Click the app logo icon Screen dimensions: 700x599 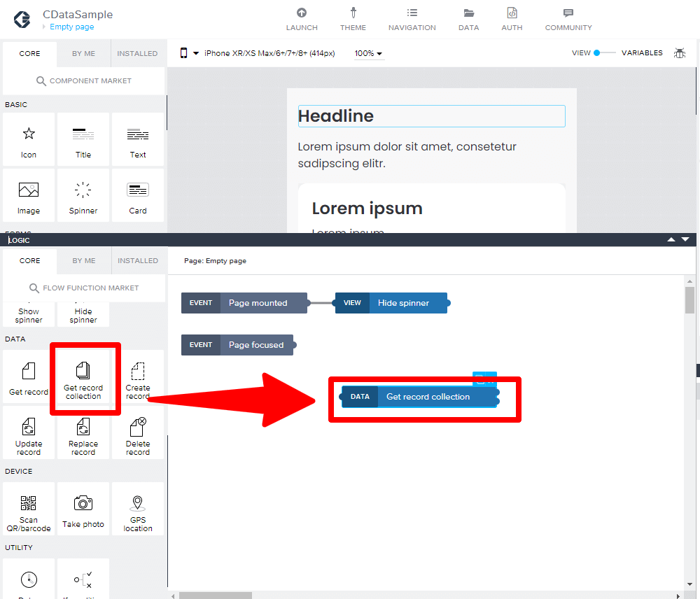click(x=22, y=19)
